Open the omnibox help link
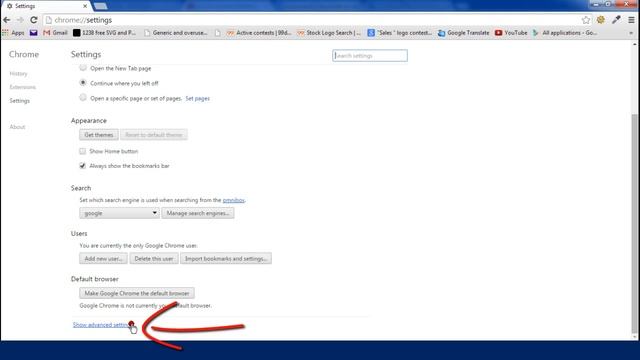This screenshot has height=360, width=640. click(x=233, y=200)
